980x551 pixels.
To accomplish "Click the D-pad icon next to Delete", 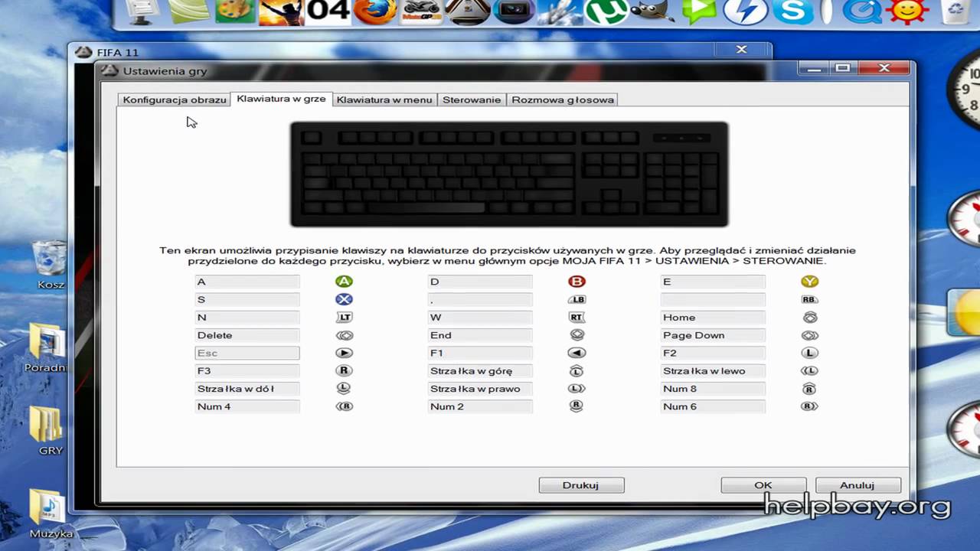I will (x=345, y=335).
